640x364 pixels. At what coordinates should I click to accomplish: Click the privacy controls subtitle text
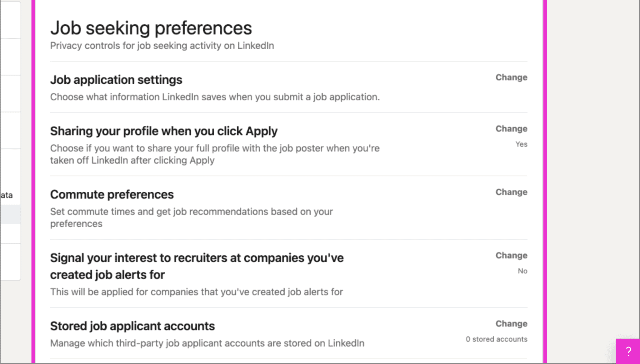(x=162, y=45)
